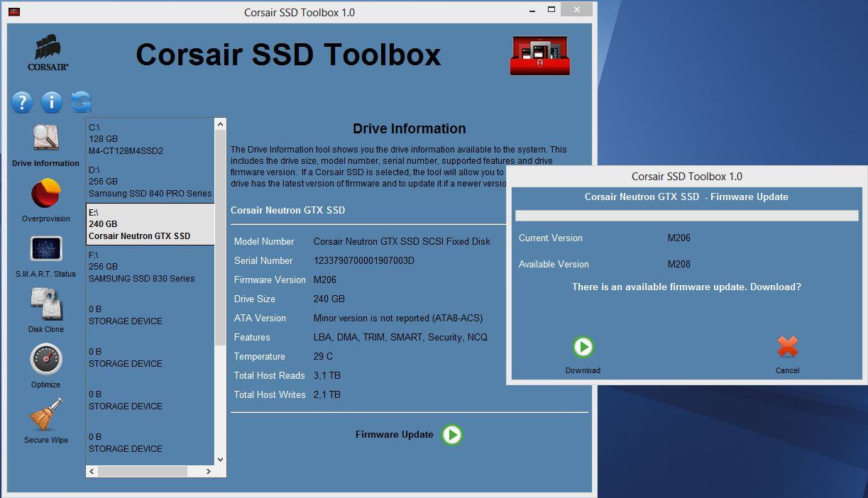Click the vertical scrollbar thumb of drive list
The image size is (868, 498).
[x=220, y=237]
